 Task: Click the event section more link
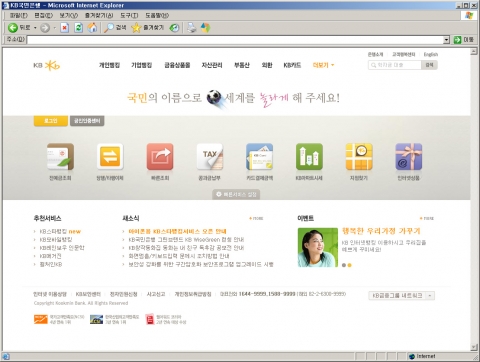point(427,218)
